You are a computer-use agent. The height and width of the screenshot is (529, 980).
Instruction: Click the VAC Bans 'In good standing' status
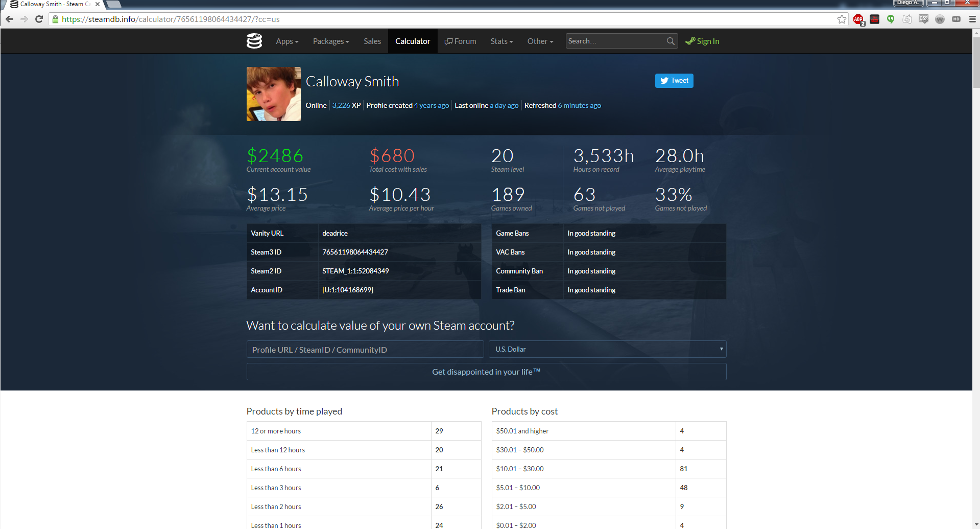click(591, 252)
